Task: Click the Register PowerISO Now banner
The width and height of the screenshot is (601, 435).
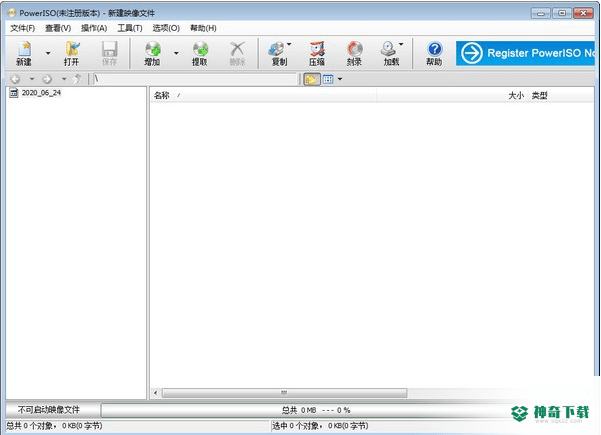Action: coord(525,53)
